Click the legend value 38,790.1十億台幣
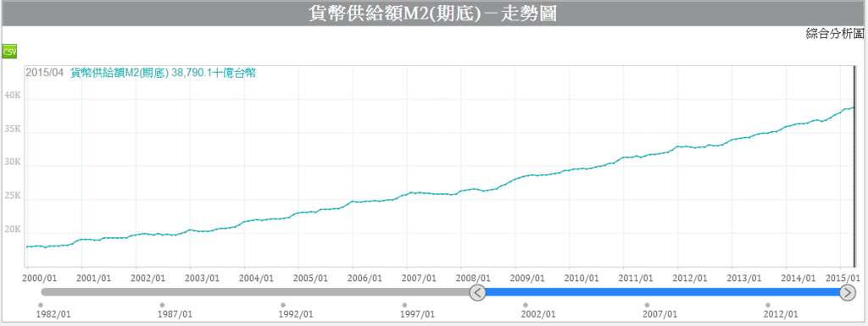Screen dimensions: 868x326 coord(214,73)
